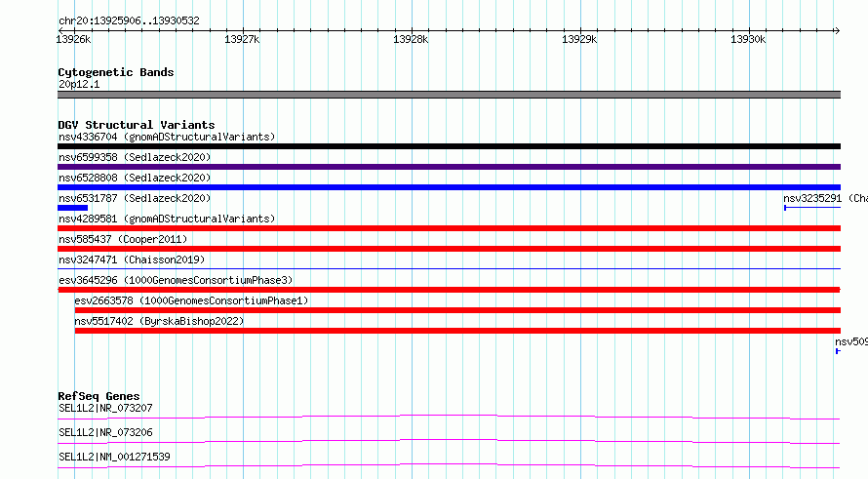
Task: Select the blue nsv6528808 variant bar
Action: point(449,187)
